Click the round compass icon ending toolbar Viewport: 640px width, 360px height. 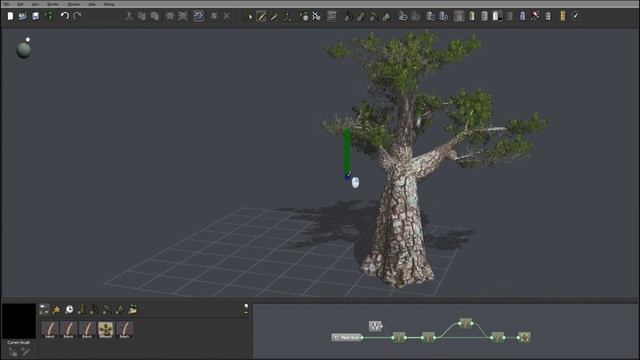(x=576, y=16)
